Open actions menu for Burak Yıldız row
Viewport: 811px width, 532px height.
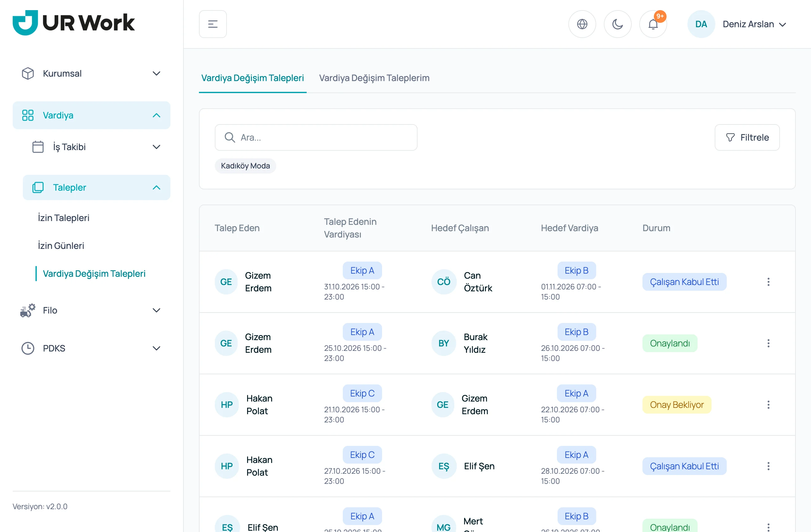(768, 343)
